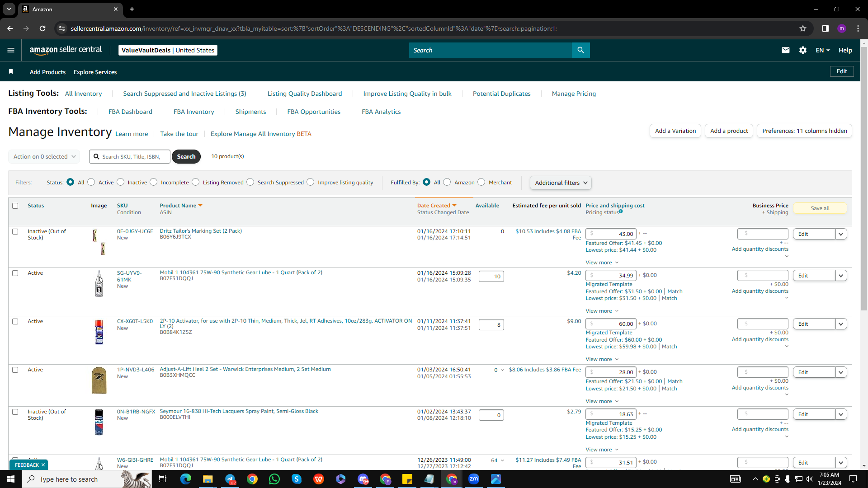Open the Windows notification center
Viewport: 868px width, 488px height.
pos(853,479)
